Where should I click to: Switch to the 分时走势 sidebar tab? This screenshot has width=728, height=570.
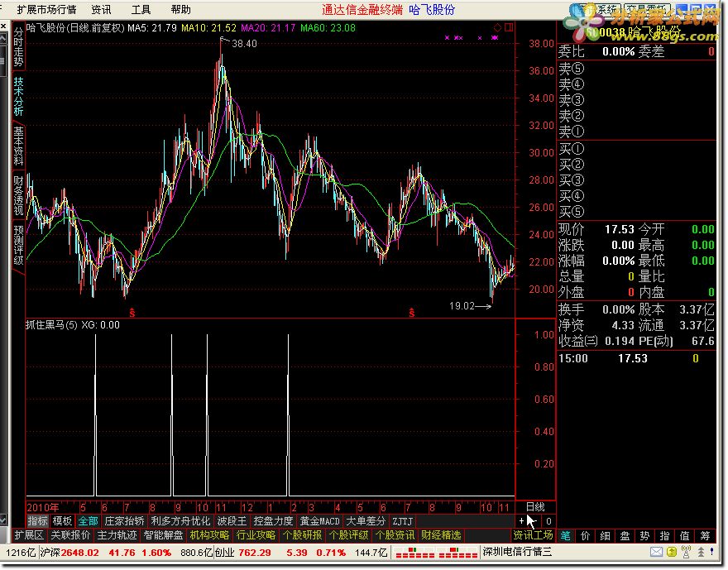pos(18,47)
